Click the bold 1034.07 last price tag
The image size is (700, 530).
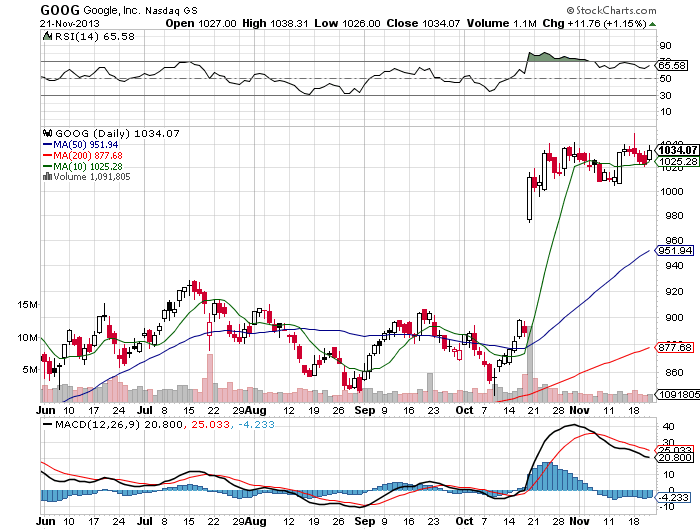click(x=678, y=150)
